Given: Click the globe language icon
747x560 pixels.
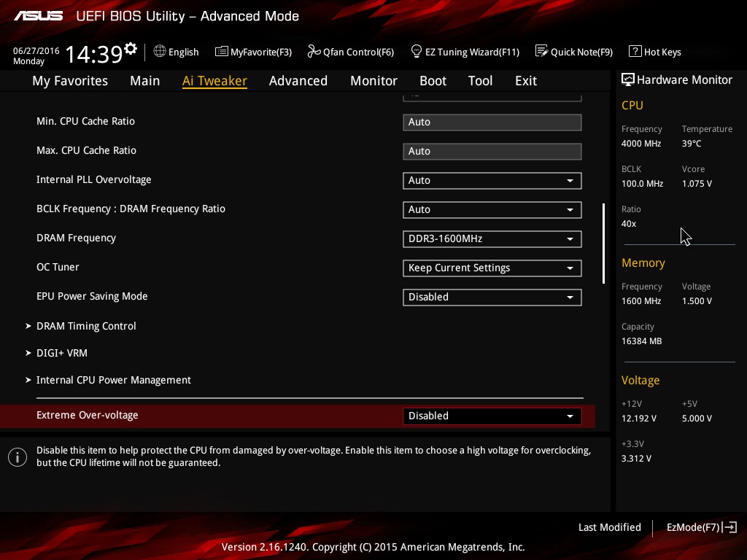Looking at the screenshot, I should 160,52.
